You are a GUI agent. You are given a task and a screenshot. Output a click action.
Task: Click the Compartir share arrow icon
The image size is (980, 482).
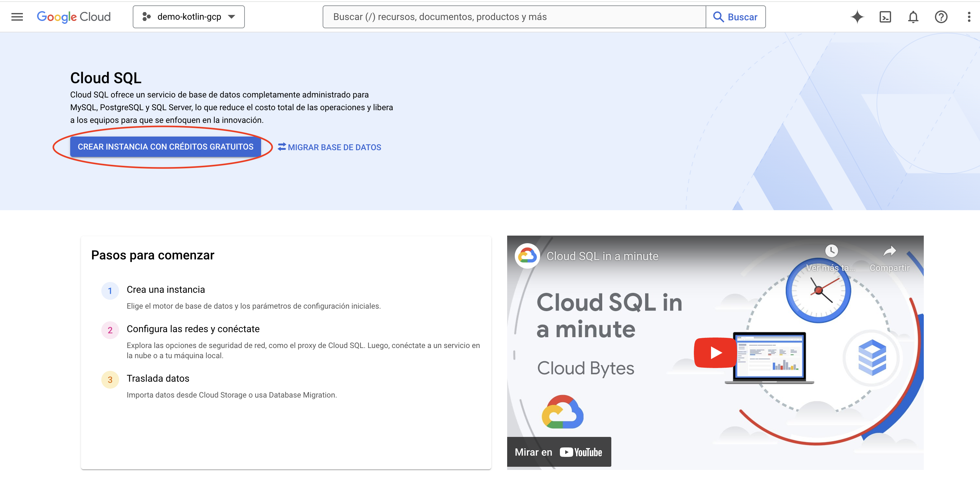point(889,251)
